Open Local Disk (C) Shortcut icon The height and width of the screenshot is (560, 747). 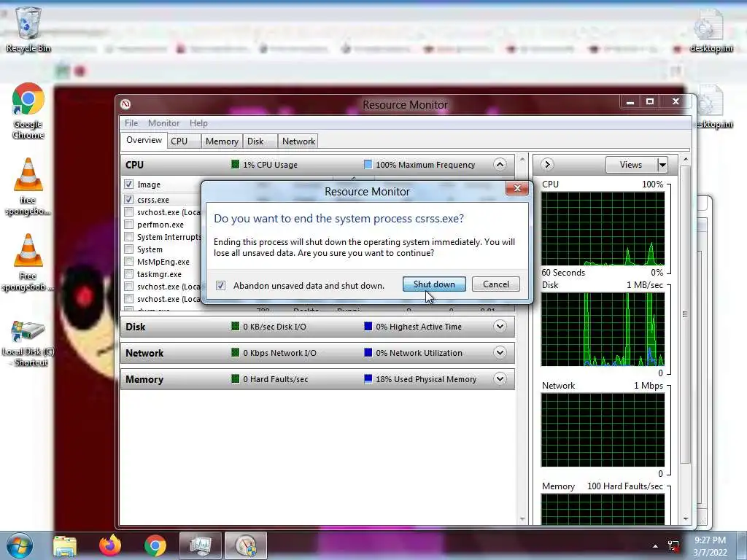pyautogui.click(x=28, y=343)
